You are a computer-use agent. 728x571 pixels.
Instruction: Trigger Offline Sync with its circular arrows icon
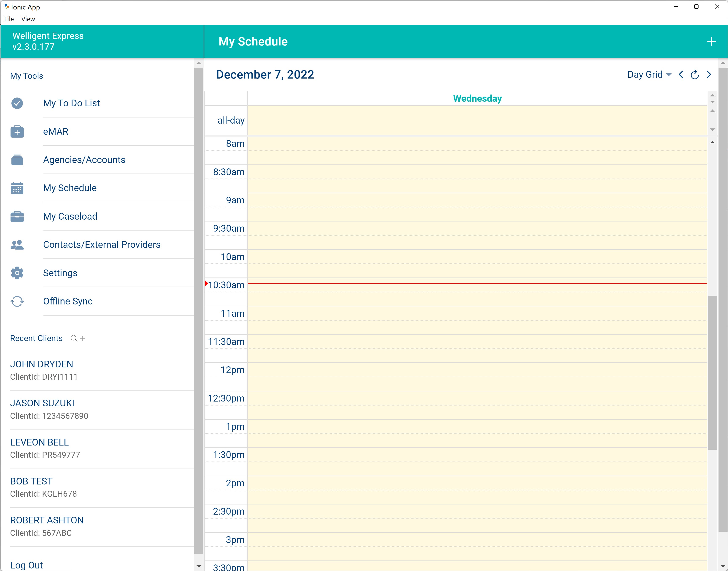pyautogui.click(x=17, y=301)
